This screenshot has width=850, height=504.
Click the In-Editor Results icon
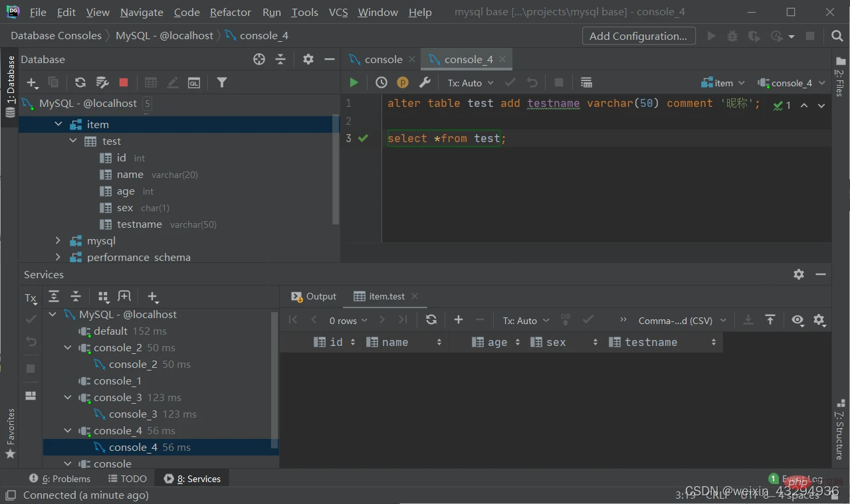[586, 82]
